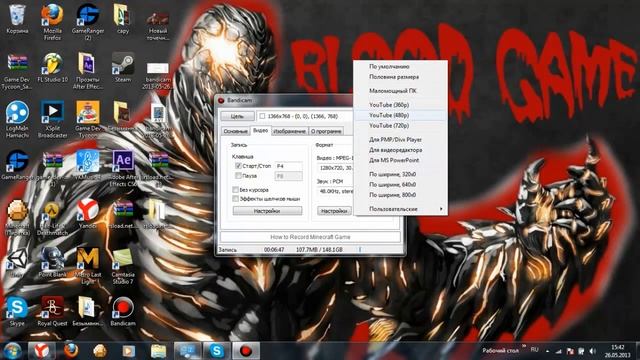
Task: Open the Royal Quest desktop shortcut
Action: coord(52,311)
